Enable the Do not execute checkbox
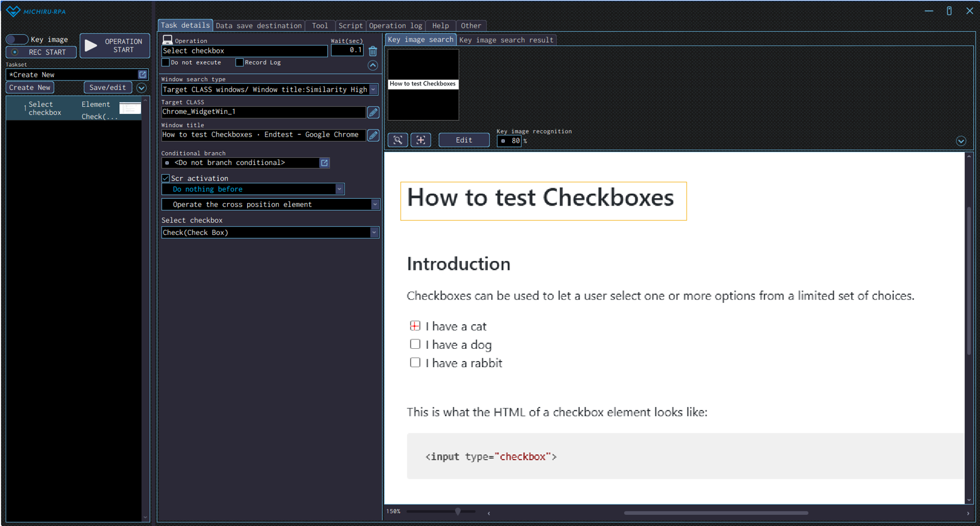This screenshot has height=526, width=980. tap(166, 63)
